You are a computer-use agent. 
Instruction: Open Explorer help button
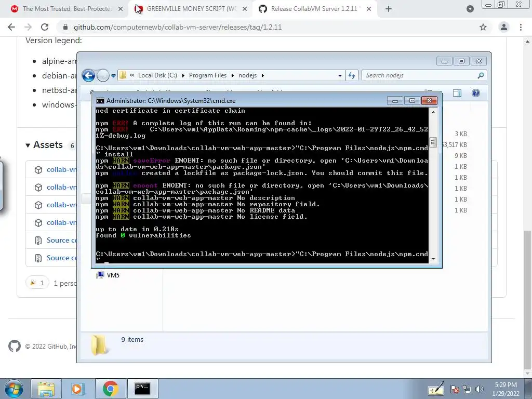click(476, 93)
